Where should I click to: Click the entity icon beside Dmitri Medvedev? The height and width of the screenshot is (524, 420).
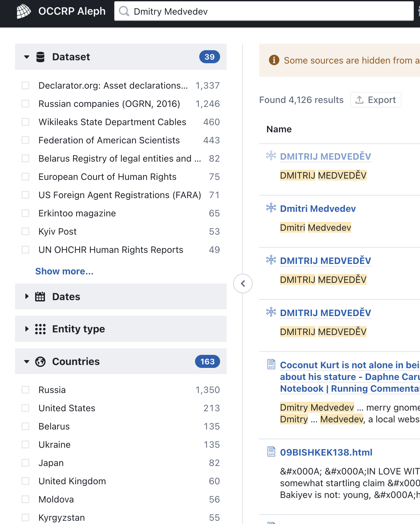coord(271,208)
